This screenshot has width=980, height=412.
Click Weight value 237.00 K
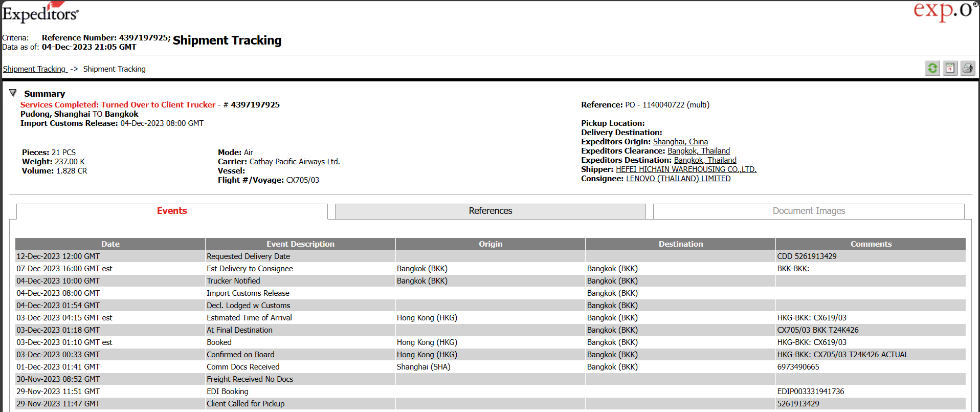(70, 162)
